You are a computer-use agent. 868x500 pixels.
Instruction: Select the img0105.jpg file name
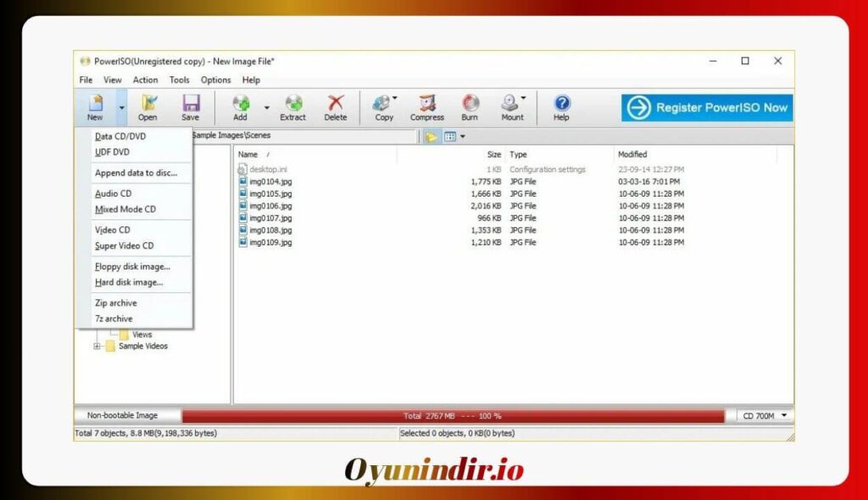(x=270, y=194)
